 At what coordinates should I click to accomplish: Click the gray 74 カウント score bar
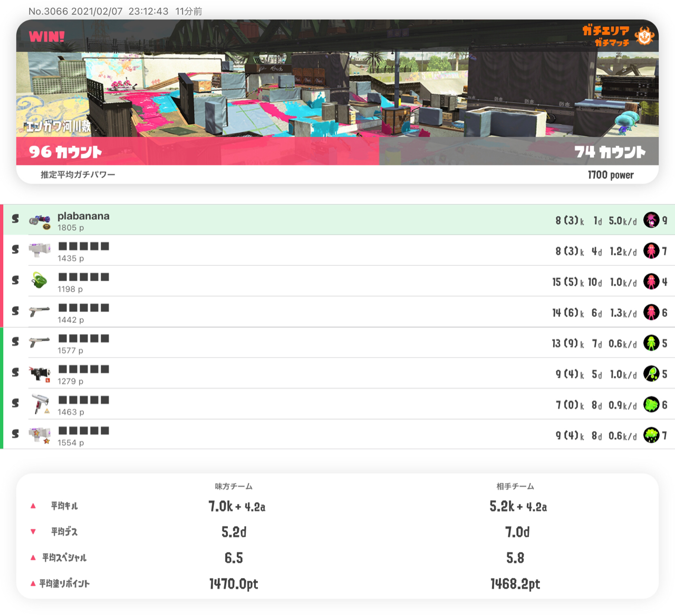tap(519, 151)
